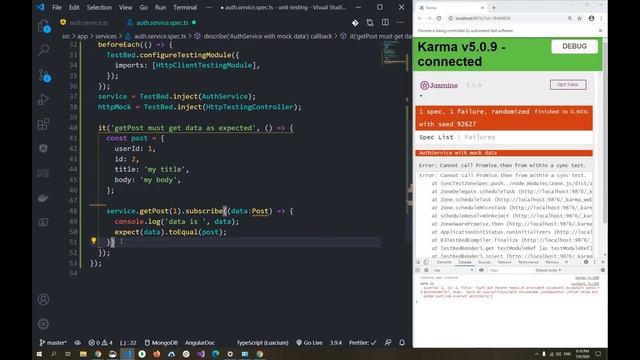
Task: Show the Jasmine Failures view
Action: click(480, 137)
